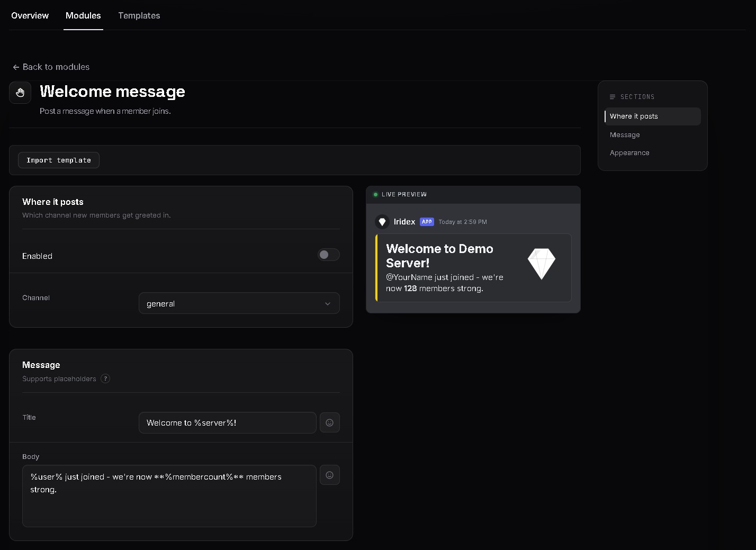Click the Welcome message page heading
756x550 pixels.
pos(112,92)
